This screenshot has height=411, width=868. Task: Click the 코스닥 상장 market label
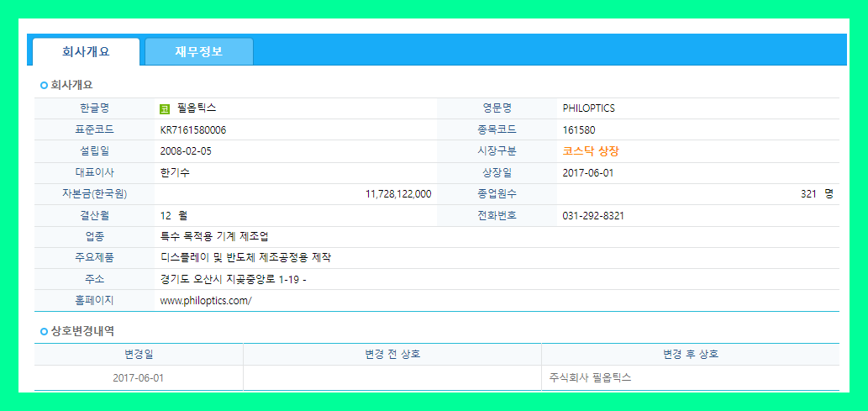pos(590,151)
